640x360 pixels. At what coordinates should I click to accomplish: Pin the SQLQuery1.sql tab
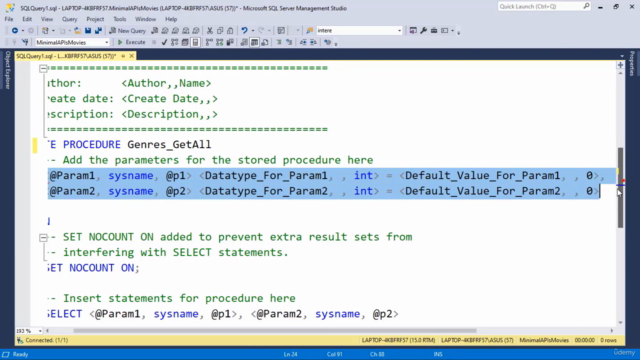(123, 56)
